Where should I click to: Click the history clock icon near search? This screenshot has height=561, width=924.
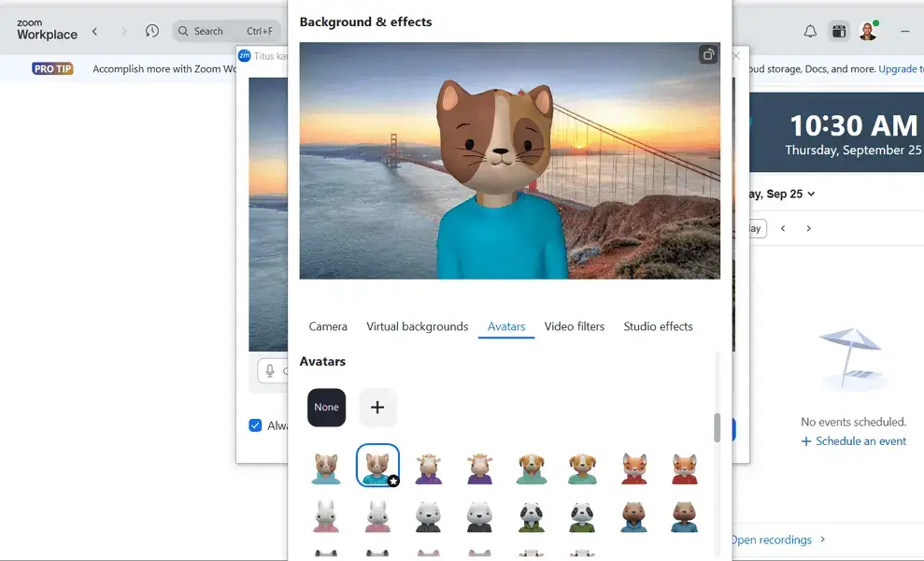[152, 30]
